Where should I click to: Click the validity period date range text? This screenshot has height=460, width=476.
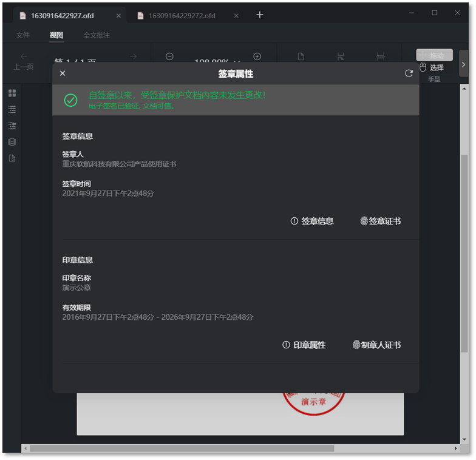[158, 317]
